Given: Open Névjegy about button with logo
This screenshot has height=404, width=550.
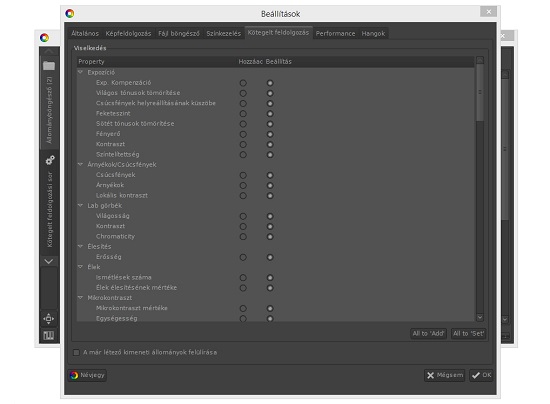Looking at the screenshot, I should (87, 375).
